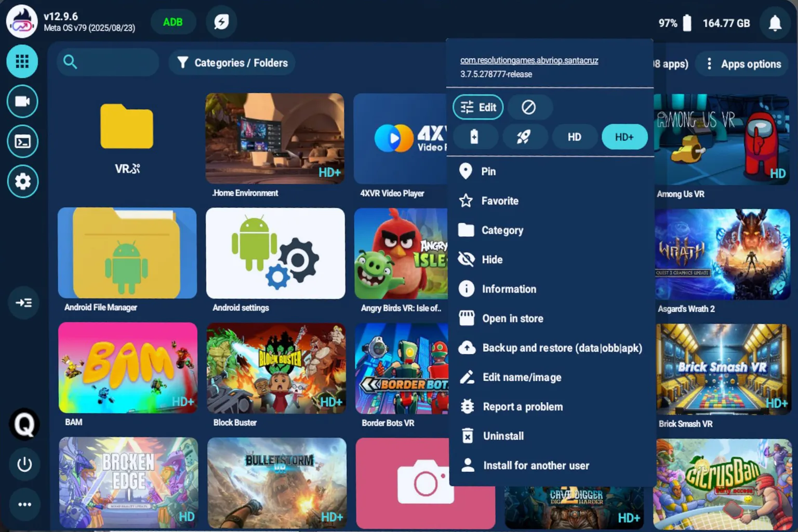
Task: Click the 164.77 GB storage text
Action: (x=726, y=23)
